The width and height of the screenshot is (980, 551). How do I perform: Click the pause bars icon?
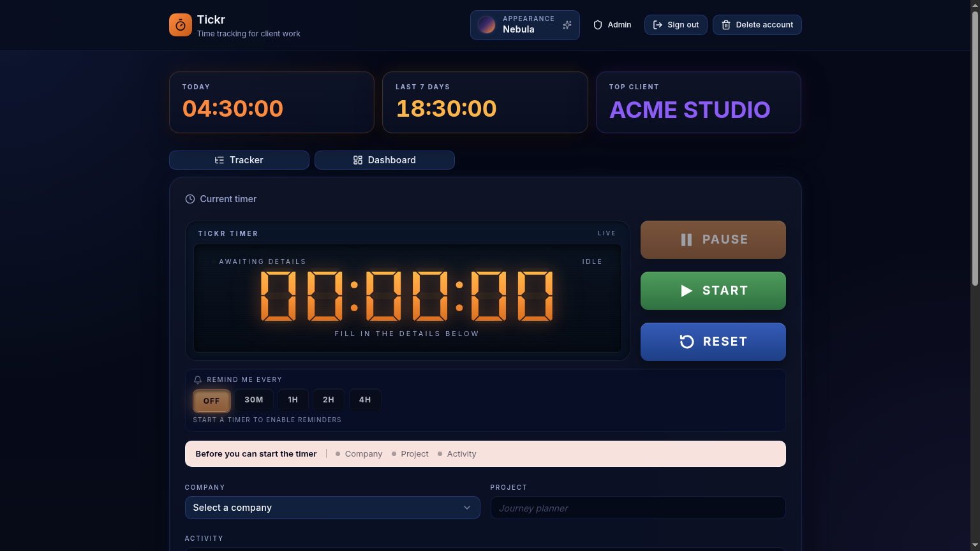(x=687, y=240)
